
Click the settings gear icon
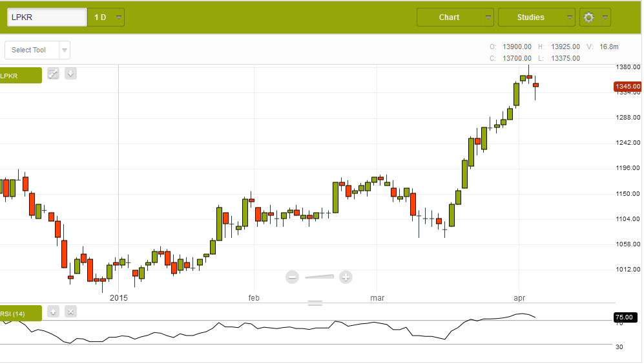(588, 17)
